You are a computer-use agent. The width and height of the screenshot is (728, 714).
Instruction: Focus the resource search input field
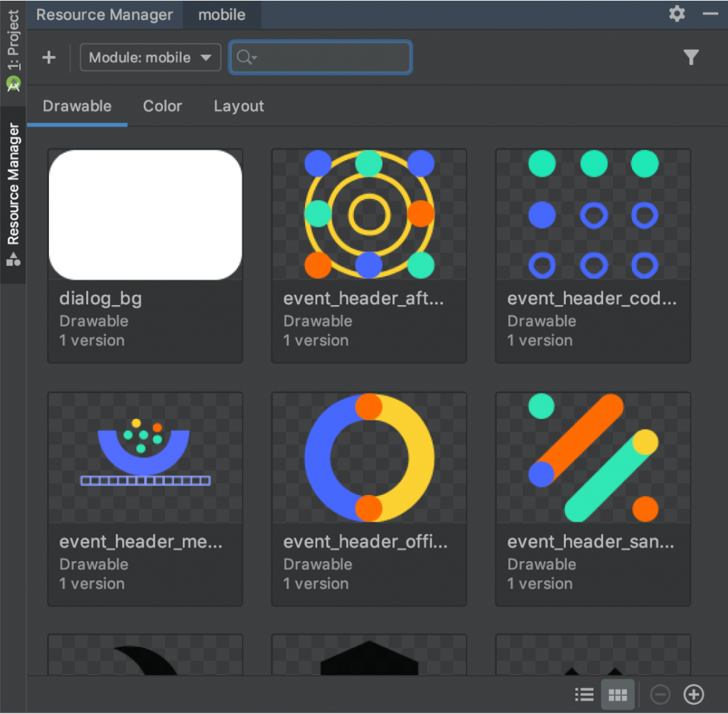(x=321, y=58)
